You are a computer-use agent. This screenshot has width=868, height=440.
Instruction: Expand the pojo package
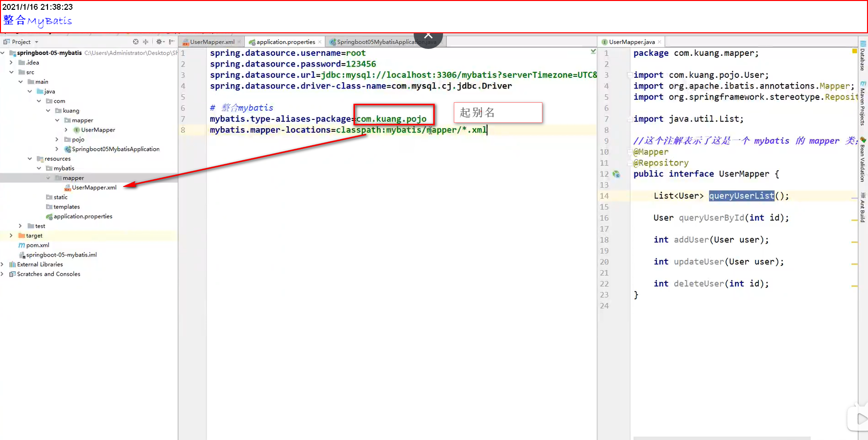click(57, 139)
